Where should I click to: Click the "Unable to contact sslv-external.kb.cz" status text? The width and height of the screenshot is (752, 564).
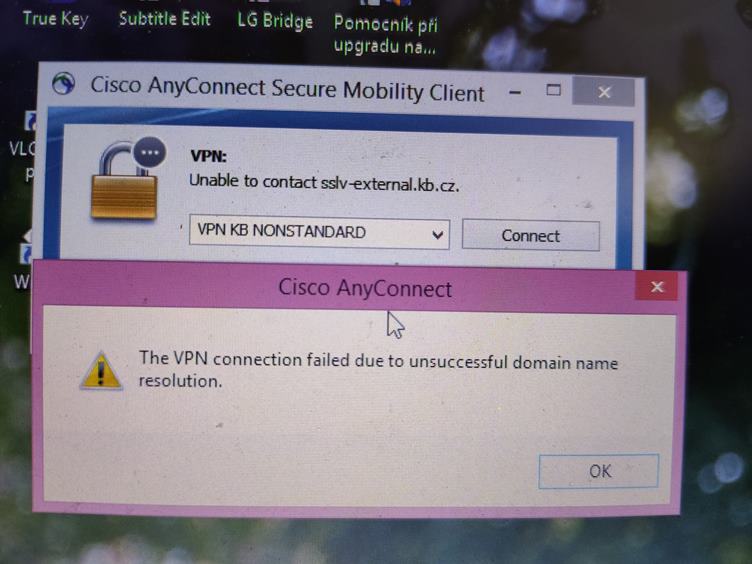pos(324,183)
